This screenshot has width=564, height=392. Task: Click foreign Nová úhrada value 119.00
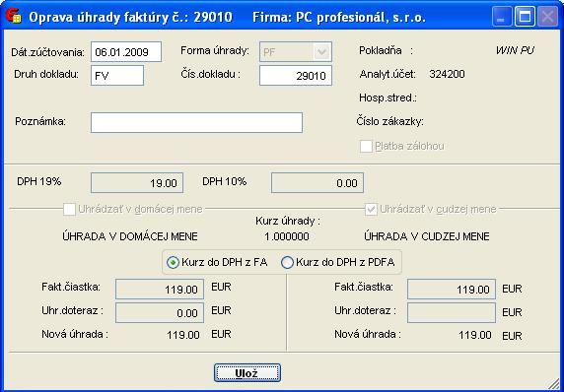[475, 335]
